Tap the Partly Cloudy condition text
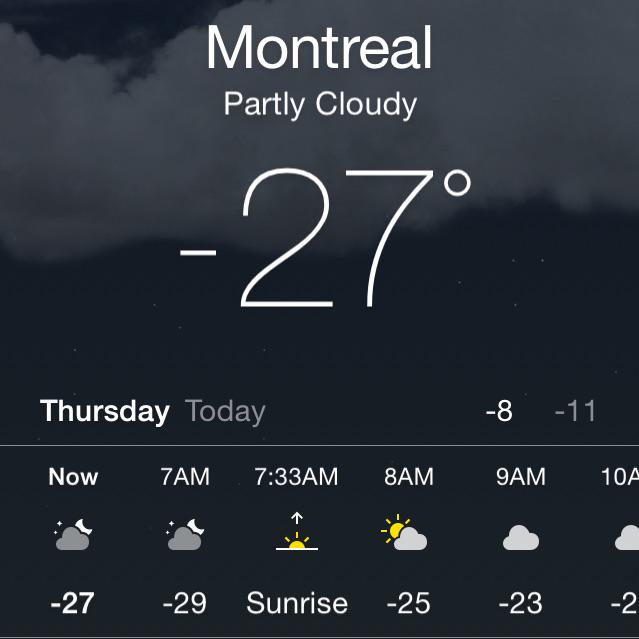 tap(320, 105)
